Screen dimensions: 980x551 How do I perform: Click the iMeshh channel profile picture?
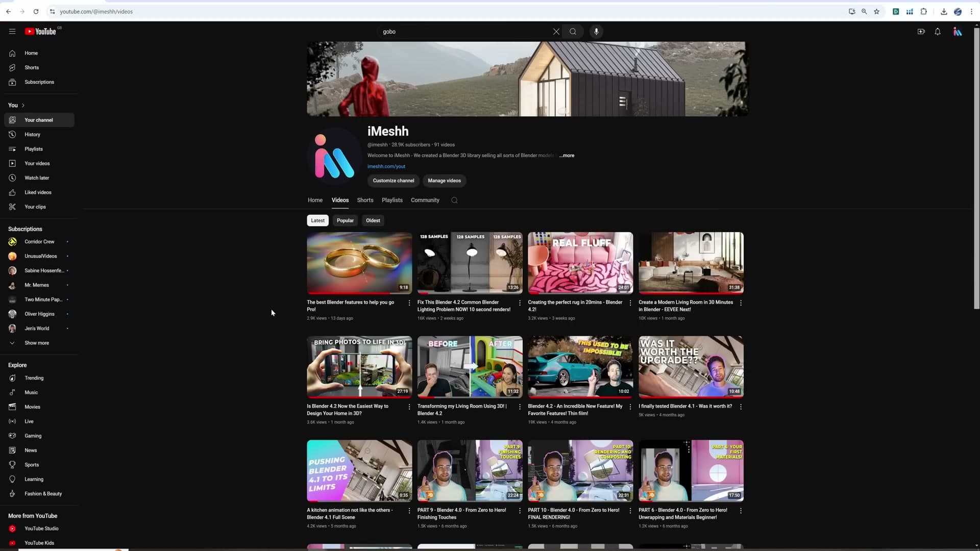[x=334, y=156]
